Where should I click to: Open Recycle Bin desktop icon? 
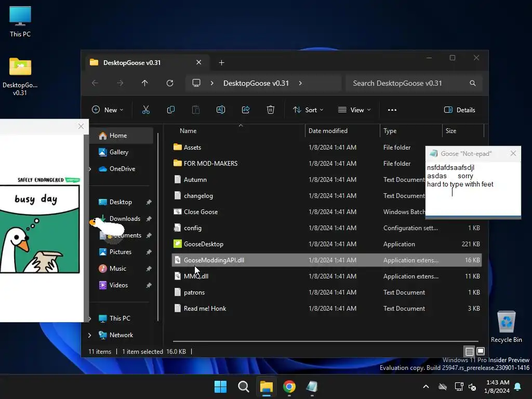pos(506,327)
